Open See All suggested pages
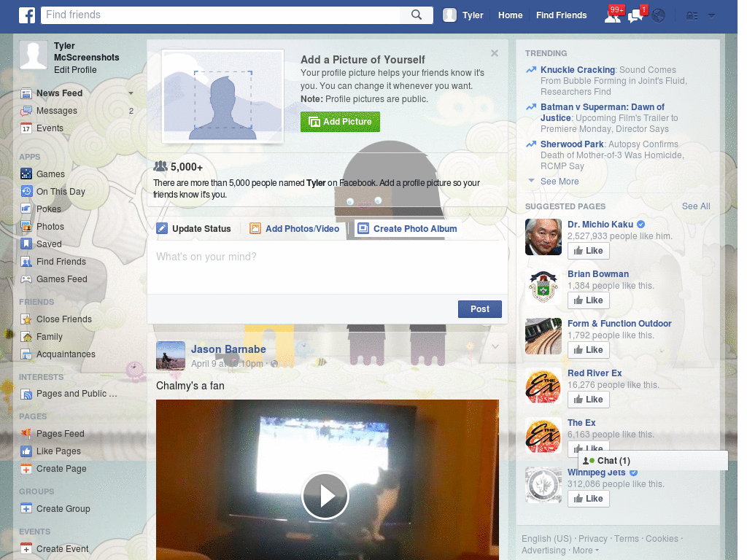This screenshot has width=747, height=560. pyautogui.click(x=695, y=206)
